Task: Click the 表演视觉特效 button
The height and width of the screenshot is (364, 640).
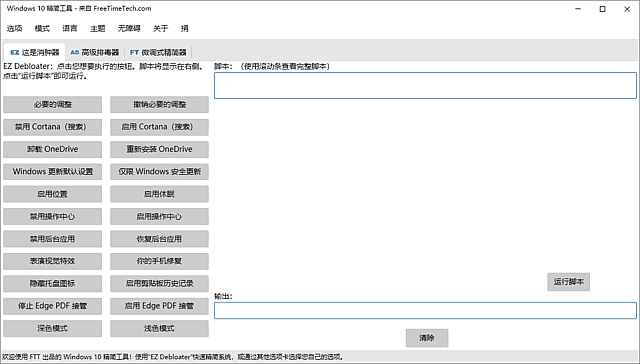Action: [x=53, y=261]
